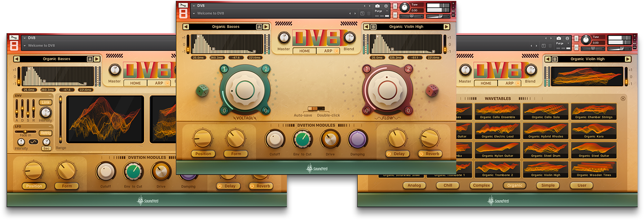Viewport: 644px width, 220px height.
Task: Open the DV8 instrument dropdown in the left window
Action: [25, 38]
